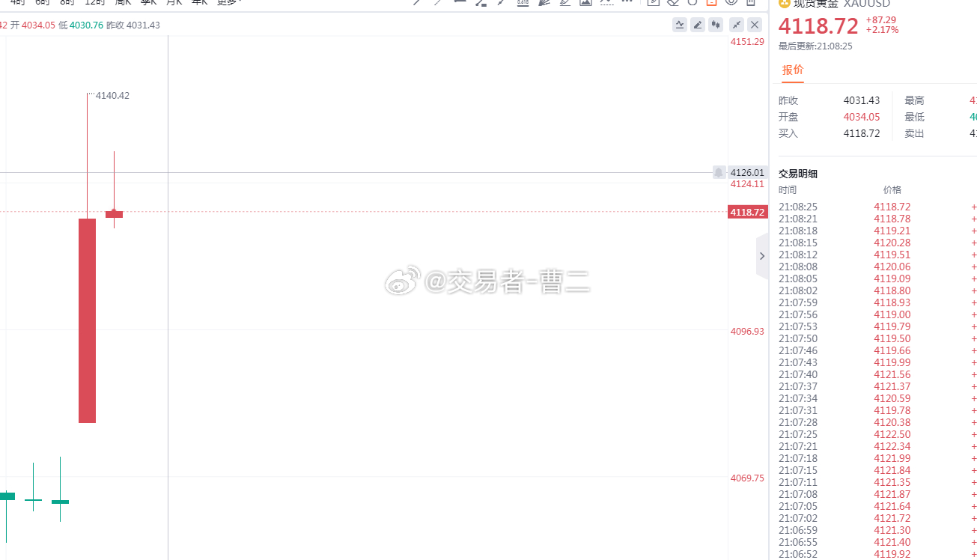Viewport: 977px width, 560px height.
Task: Click the 最低 label in quote panel
Action: 914,117
